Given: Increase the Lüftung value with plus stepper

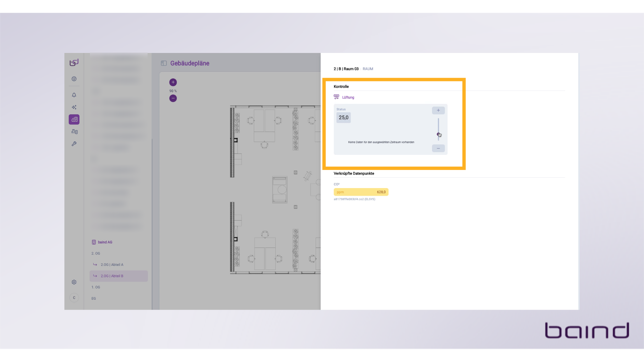Looking at the screenshot, I should [x=438, y=110].
